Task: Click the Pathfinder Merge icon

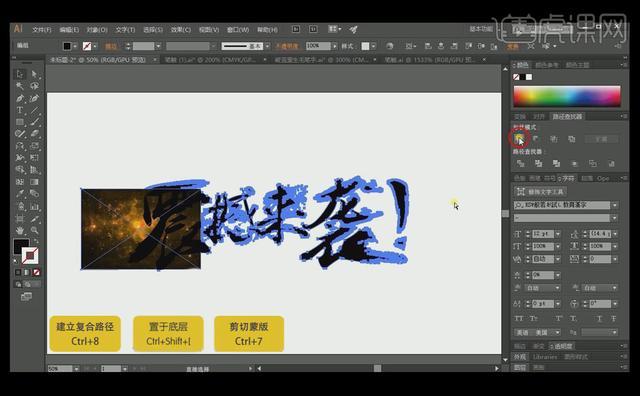Action: pos(556,164)
